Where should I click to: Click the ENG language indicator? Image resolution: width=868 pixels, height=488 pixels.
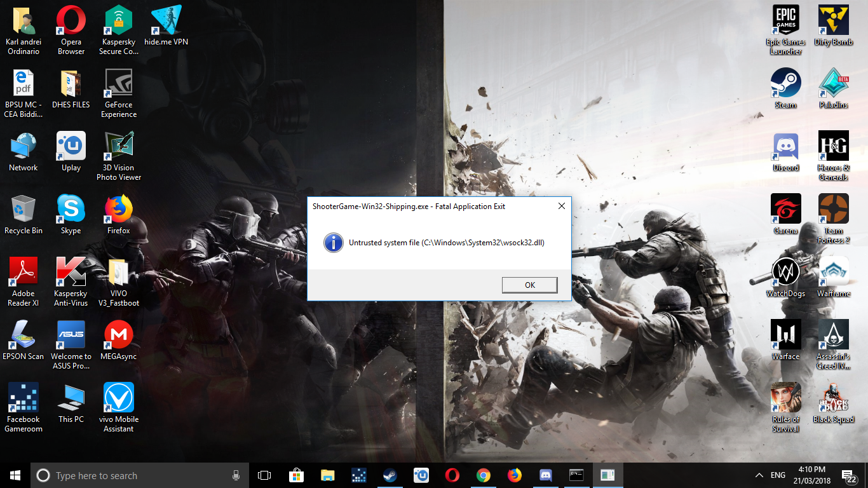click(x=778, y=475)
